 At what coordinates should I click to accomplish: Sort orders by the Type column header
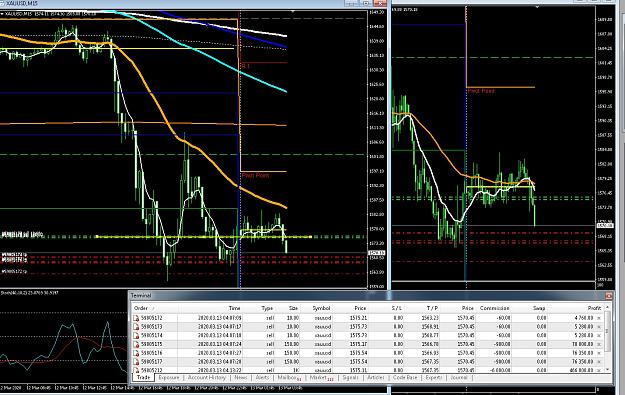(267, 308)
